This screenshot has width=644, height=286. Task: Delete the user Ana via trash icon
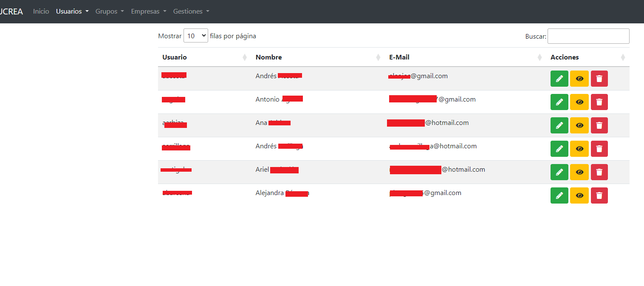[x=599, y=125]
